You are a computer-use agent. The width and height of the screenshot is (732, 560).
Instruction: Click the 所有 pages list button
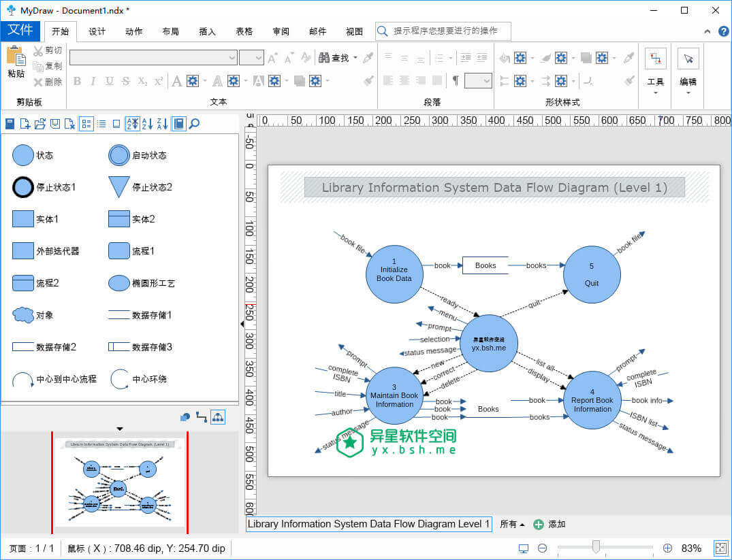click(512, 524)
